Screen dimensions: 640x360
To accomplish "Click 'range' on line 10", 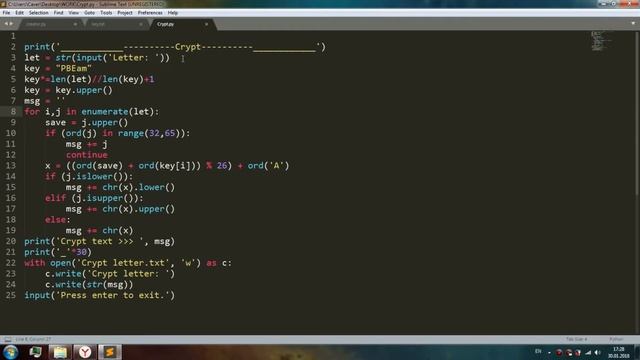I will point(131,133).
